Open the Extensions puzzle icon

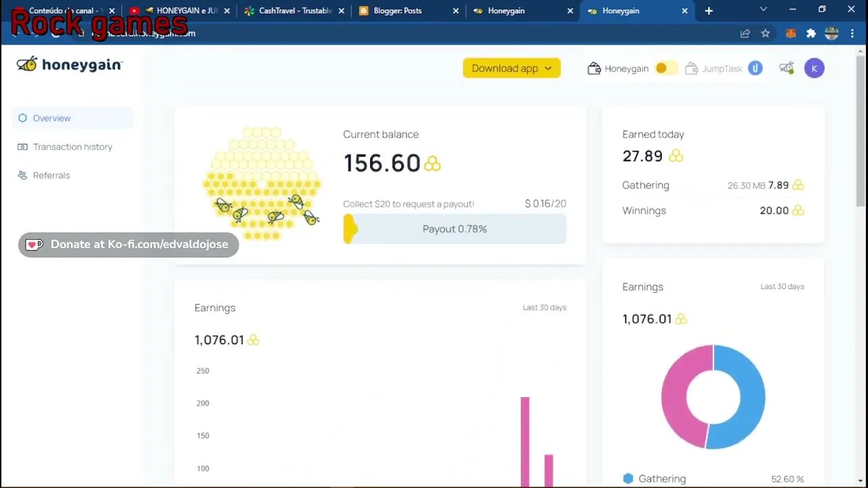click(811, 33)
